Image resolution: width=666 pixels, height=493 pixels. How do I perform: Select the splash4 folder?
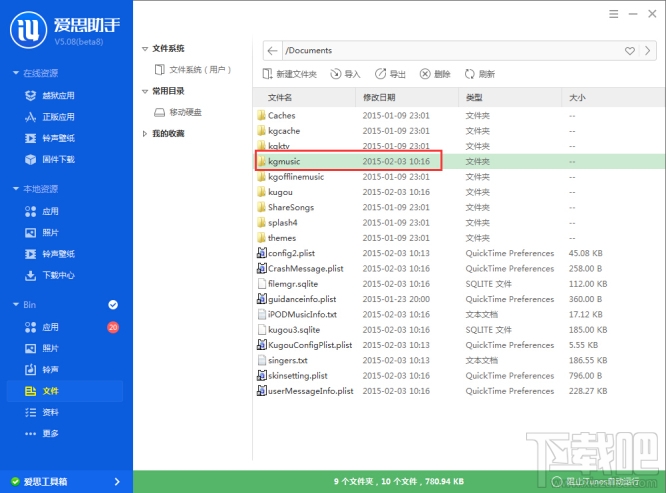[459, 223]
